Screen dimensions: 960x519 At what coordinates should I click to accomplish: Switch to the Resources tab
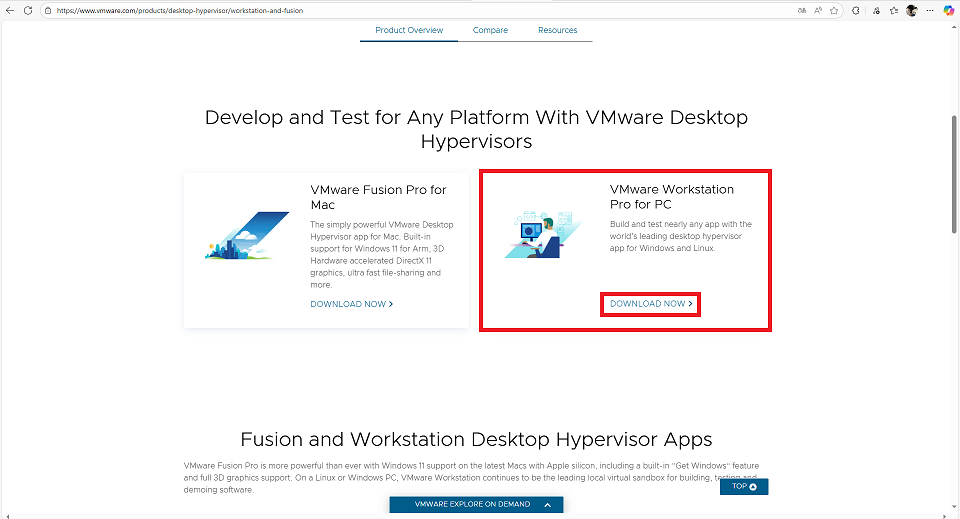point(557,30)
